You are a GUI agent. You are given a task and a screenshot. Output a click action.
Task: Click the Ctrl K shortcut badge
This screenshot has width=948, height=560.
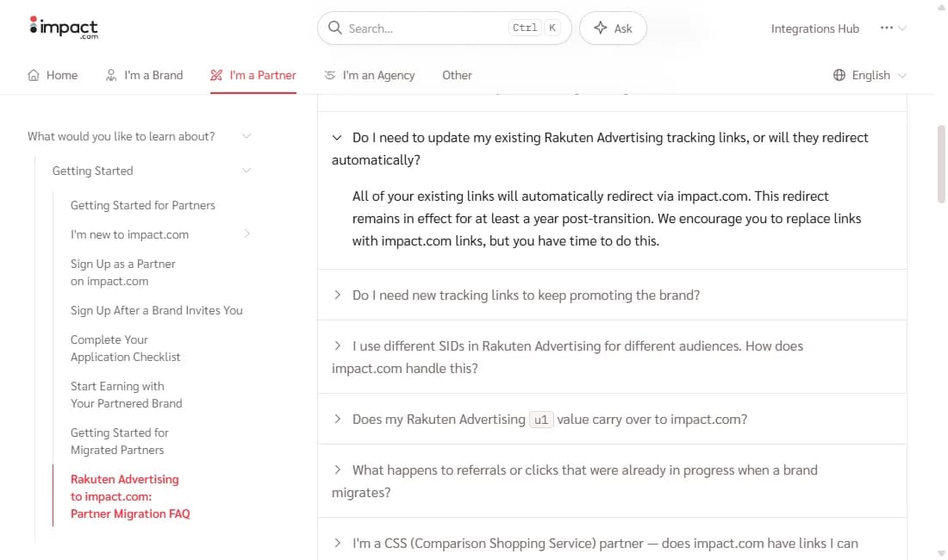point(535,28)
